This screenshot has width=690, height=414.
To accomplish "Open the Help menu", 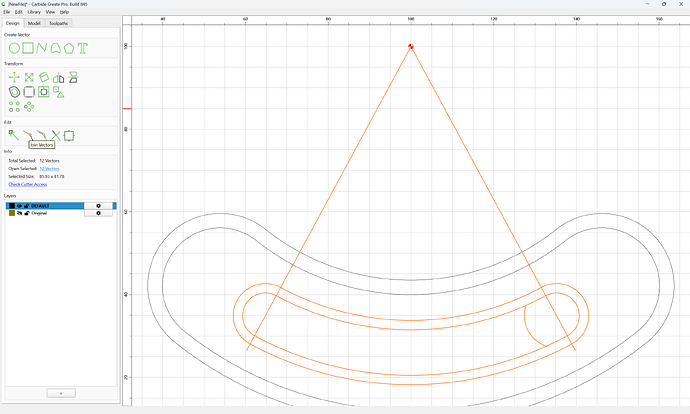I will [64, 12].
